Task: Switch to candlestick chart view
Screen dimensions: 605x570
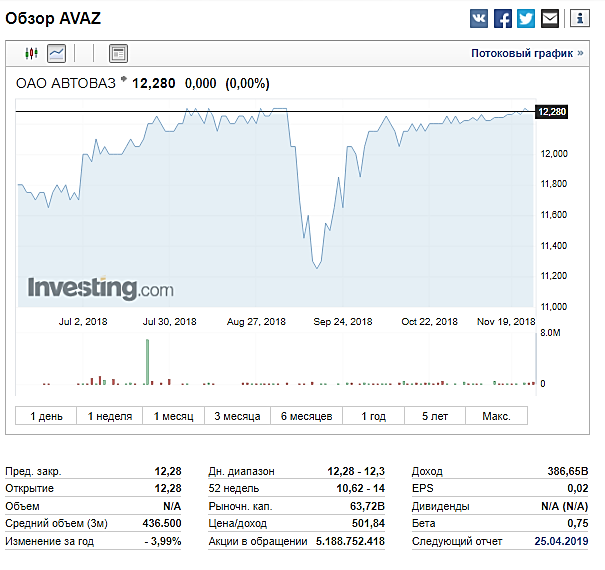Action: click(x=31, y=53)
